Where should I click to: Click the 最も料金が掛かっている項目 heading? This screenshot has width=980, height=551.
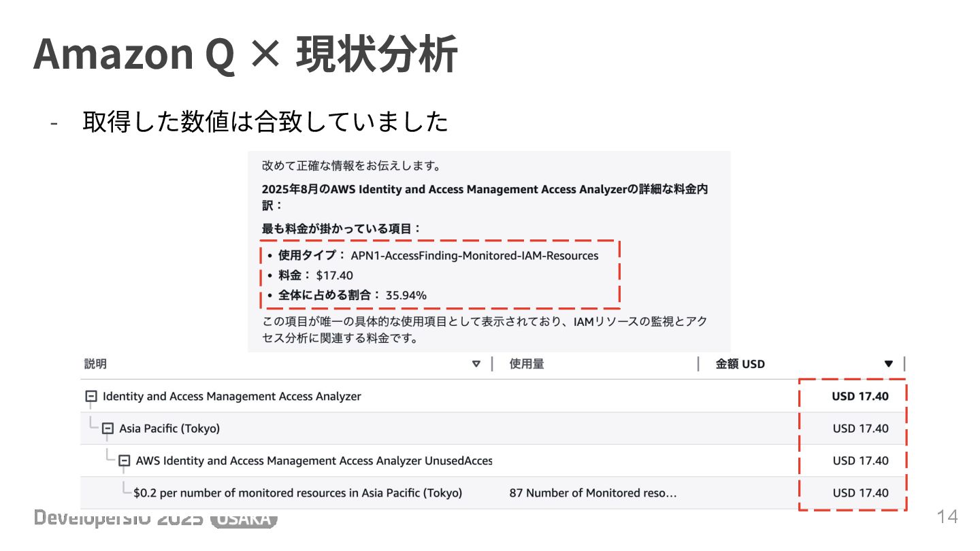pyautogui.click(x=342, y=229)
